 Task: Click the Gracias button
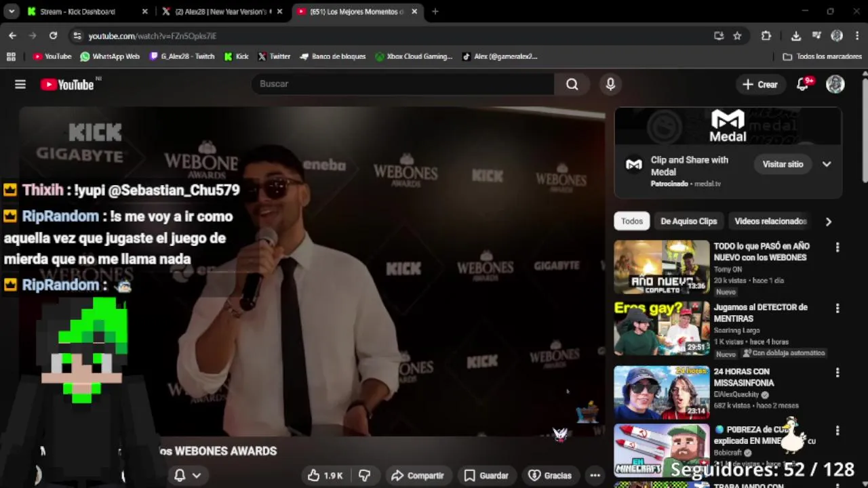pyautogui.click(x=550, y=476)
